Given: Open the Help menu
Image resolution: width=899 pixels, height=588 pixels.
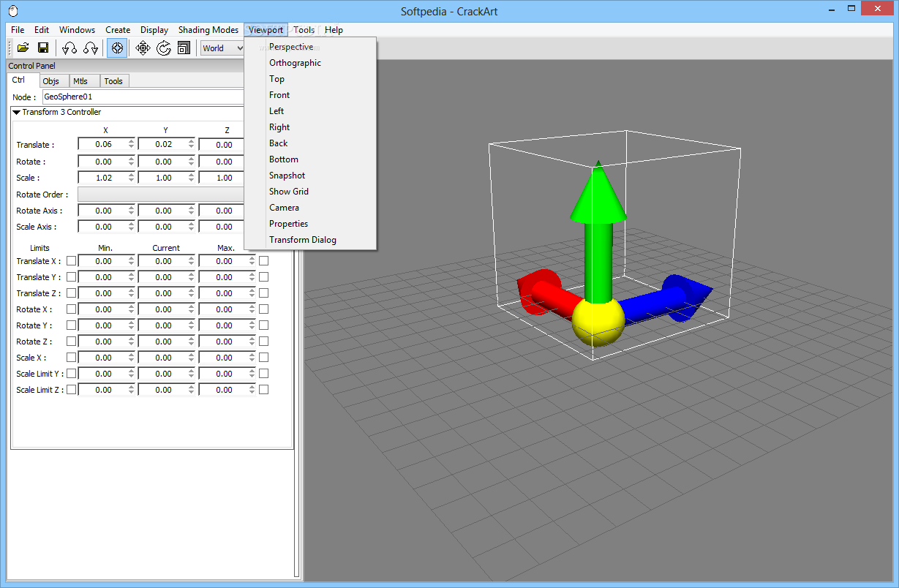Looking at the screenshot, I should point(334,30).
